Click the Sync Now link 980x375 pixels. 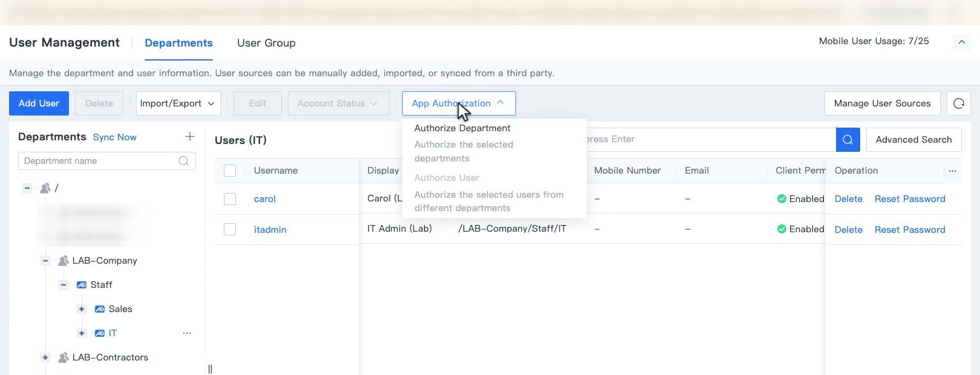point(115,137)
